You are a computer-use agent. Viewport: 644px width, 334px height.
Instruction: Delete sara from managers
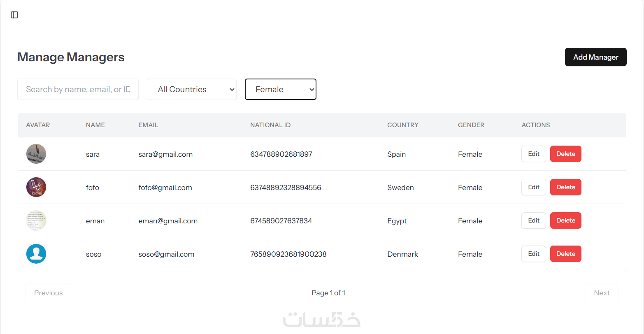pos(566,154)
